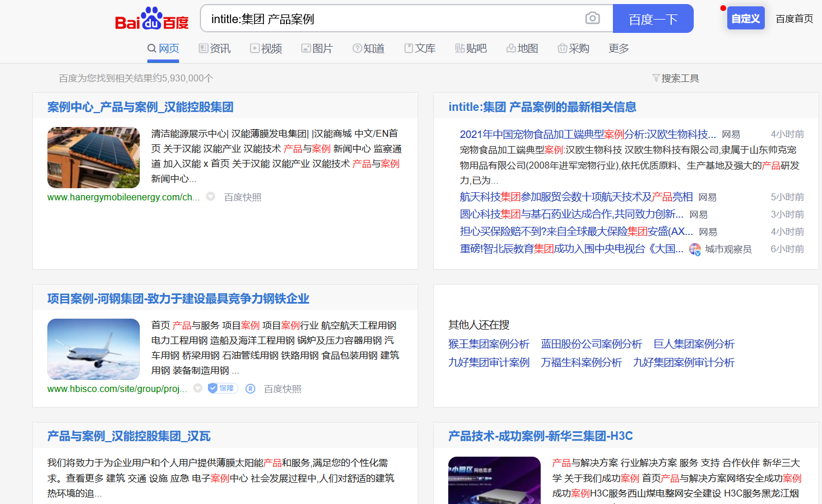The height and width of the screenshot is (504, 822).
Task: Switch to the 资讯 tab
Action: (214, 48)
